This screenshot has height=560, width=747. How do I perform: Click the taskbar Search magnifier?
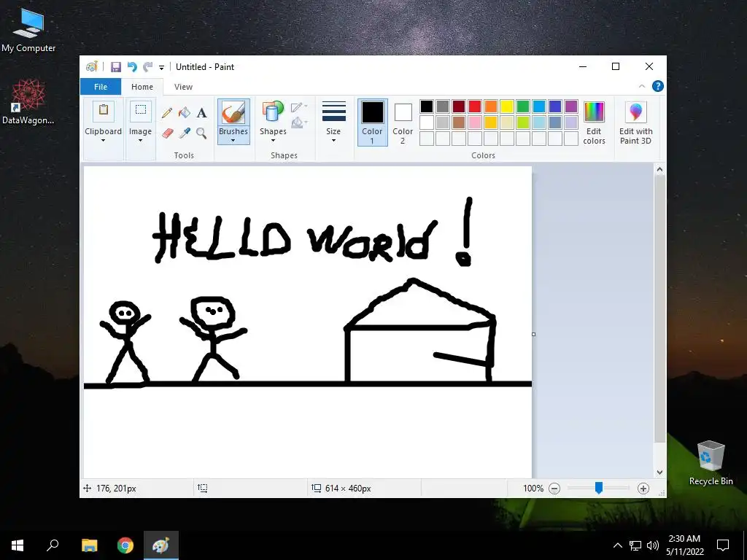click(x=53, y=545)
